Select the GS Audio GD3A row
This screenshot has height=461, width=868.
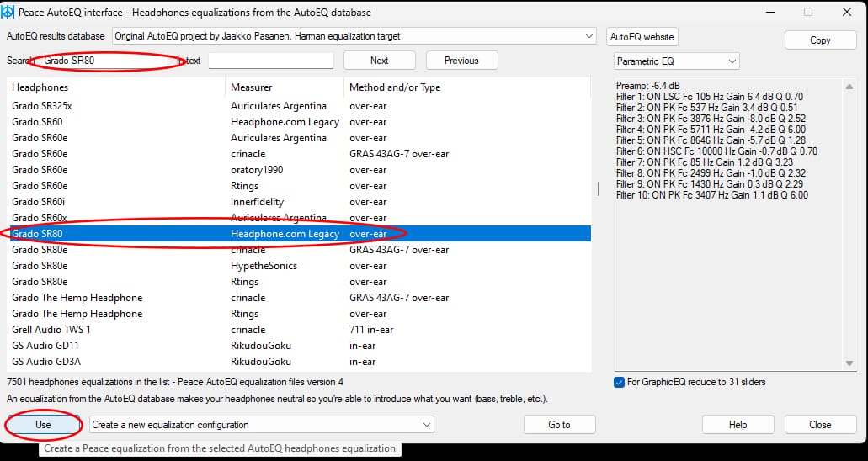pos(300,362)
